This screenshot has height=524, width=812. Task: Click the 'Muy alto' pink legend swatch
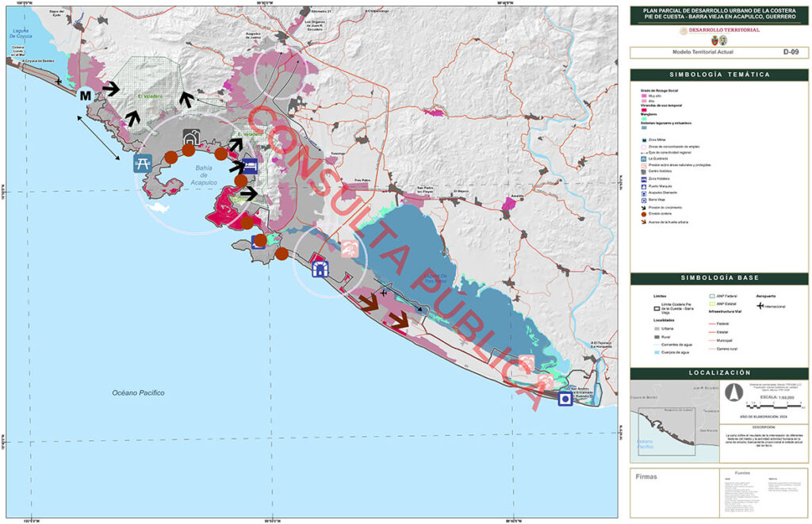tap(643, 95)
